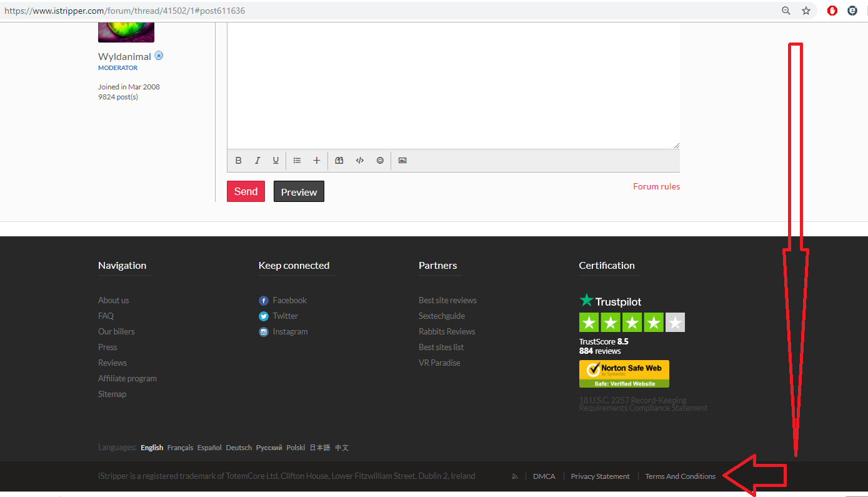This screenshot has height=497, width=868.
Task: Toggle bold formatting in the editor
Action: pyautogui.click(x=238, y=161)
